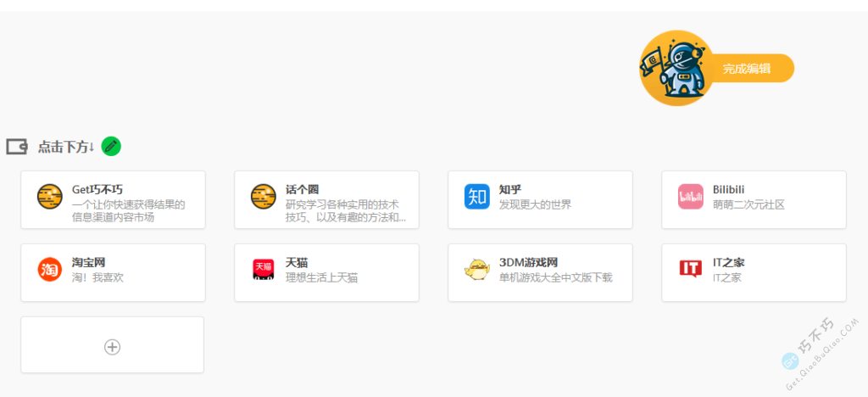This screenshot has height=397, width=868.
Task: Click the 点击下方 section heading
Action: [66, 147]
